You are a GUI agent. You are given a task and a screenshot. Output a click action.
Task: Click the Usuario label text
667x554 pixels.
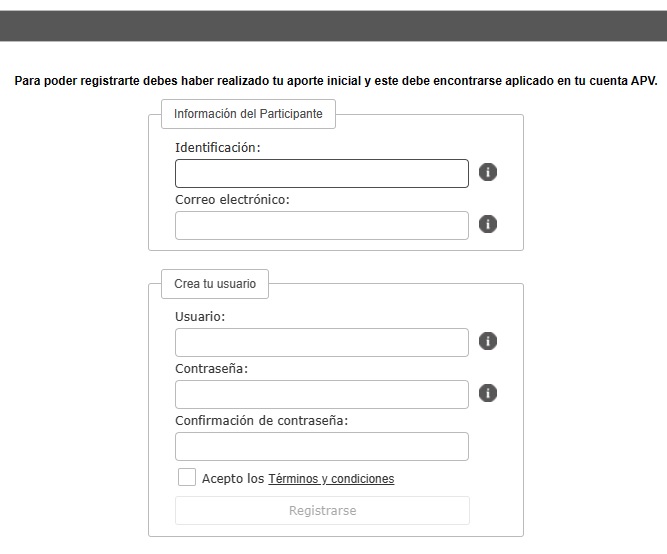pyautogui.click(x=200, y=317)
